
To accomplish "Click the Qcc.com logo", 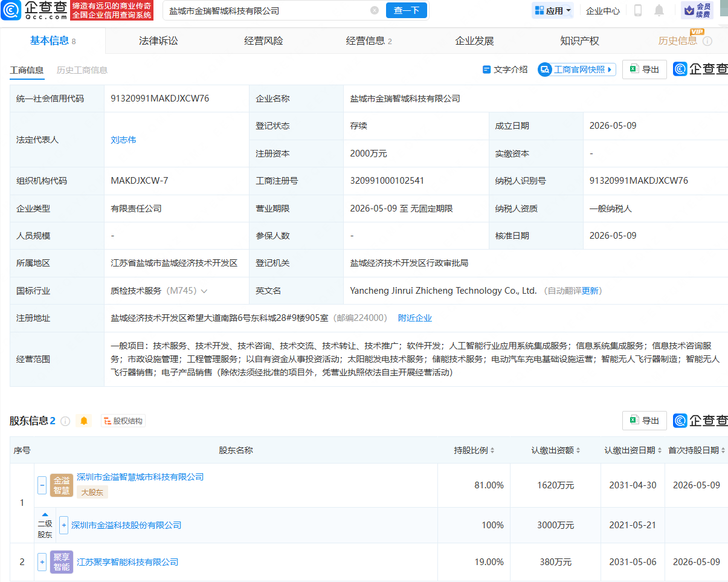I will (34, 10).
